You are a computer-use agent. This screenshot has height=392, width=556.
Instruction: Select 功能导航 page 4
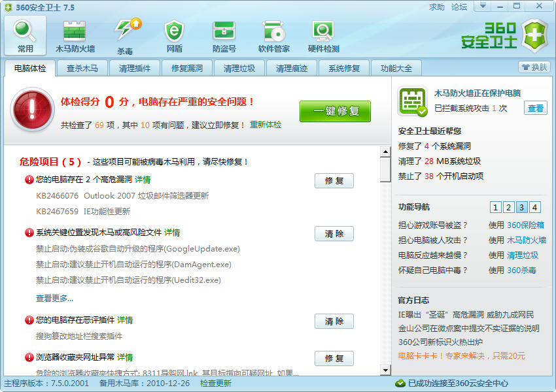tap(534, 207)
